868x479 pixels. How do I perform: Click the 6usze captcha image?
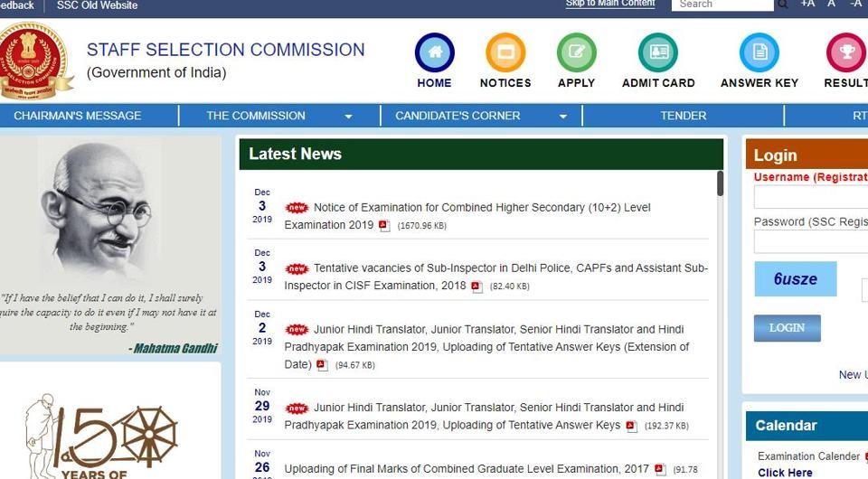point(796,278)
